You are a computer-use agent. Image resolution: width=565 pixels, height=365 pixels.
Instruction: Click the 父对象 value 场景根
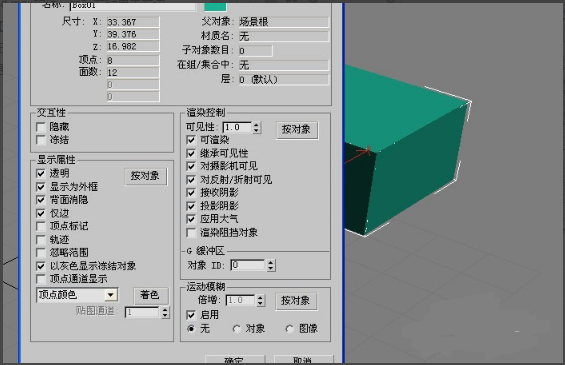[284, 22]
